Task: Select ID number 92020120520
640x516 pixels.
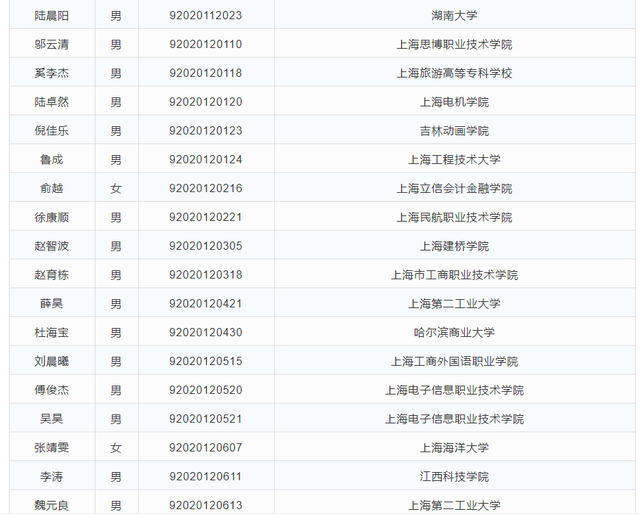Action: coord(206,390)
